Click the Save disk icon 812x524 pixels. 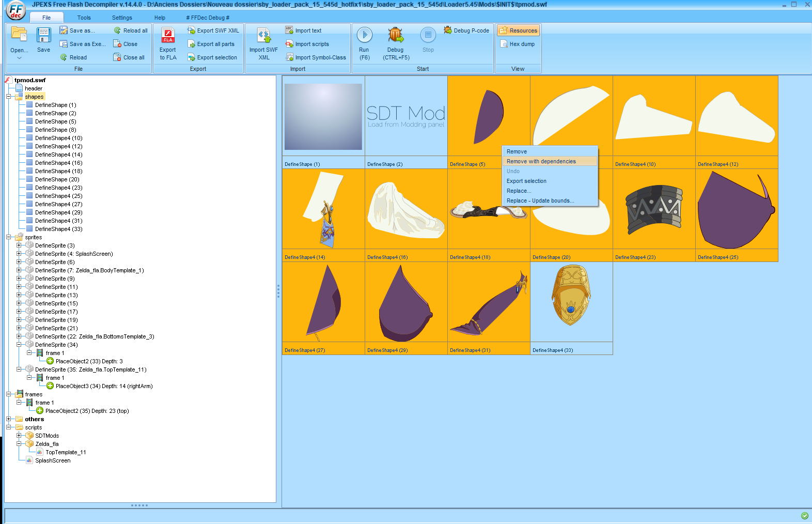tap(43, 36)
